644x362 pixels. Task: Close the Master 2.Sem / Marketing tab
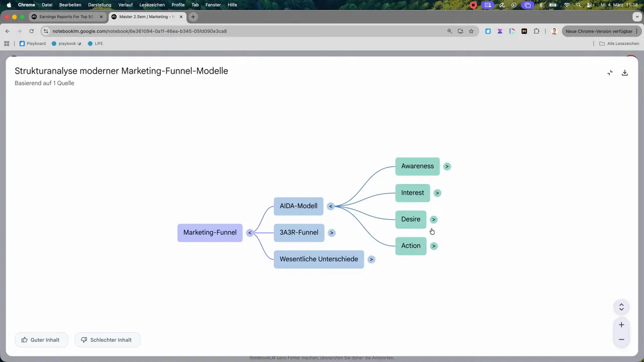181,17
